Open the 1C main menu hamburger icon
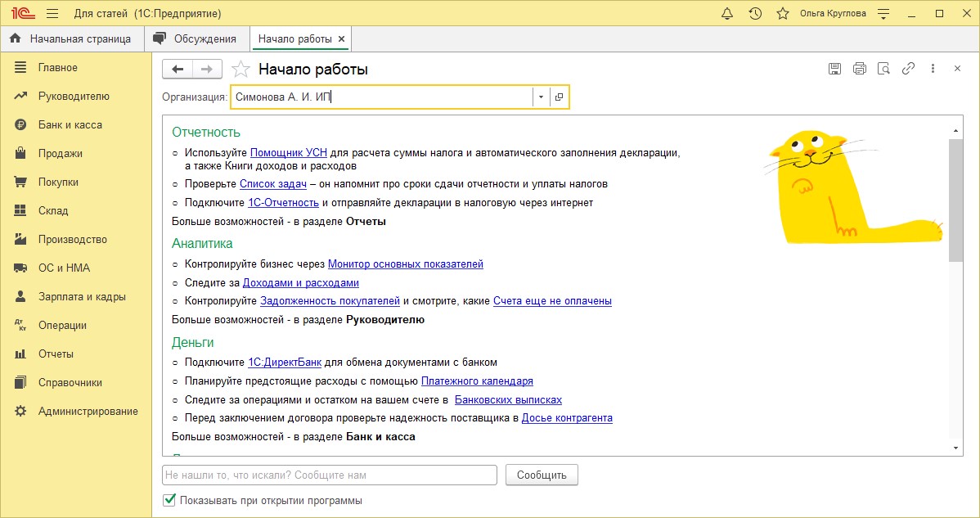The image size is (980, 518). [x=52, y=14]
